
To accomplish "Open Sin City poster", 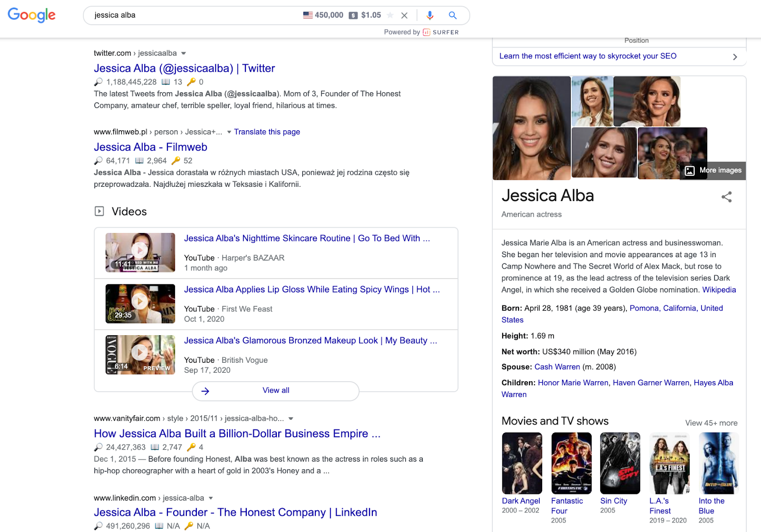I will (x=620, y=463).
